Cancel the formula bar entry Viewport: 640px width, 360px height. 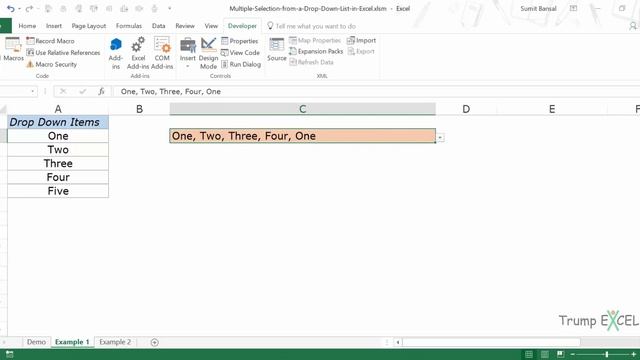pyautogui.click(x=63, y=91)
